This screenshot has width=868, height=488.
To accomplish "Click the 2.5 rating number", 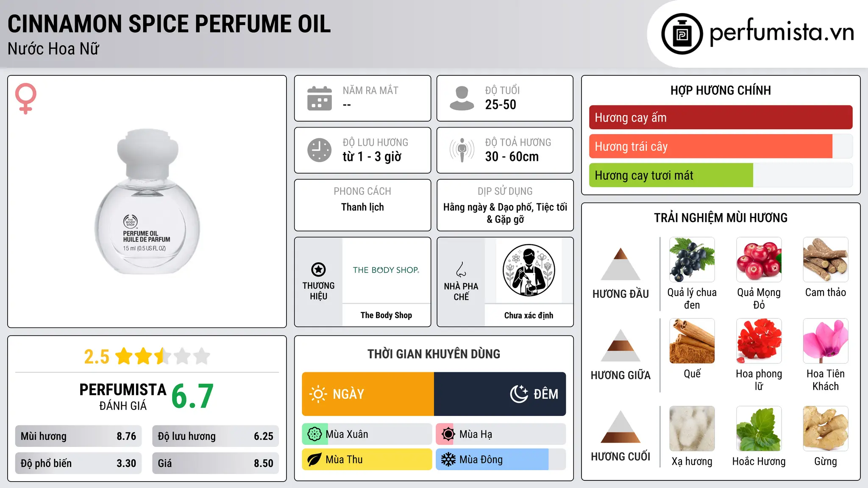I will click(97, 357).
